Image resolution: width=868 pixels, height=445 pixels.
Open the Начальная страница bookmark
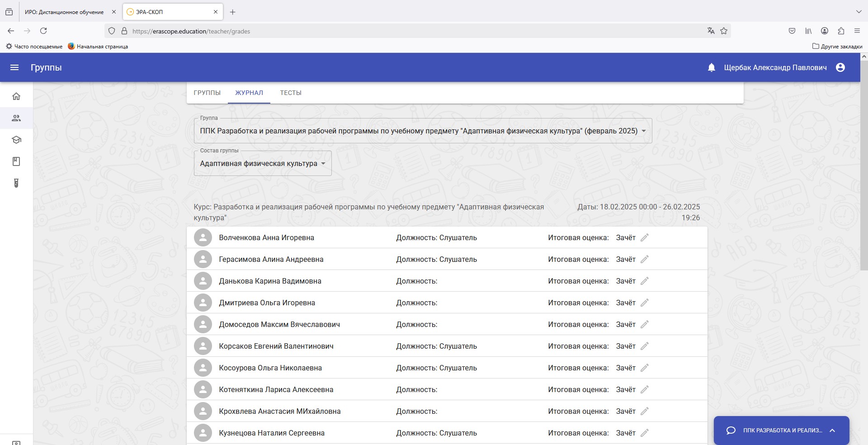pos(98,46)
